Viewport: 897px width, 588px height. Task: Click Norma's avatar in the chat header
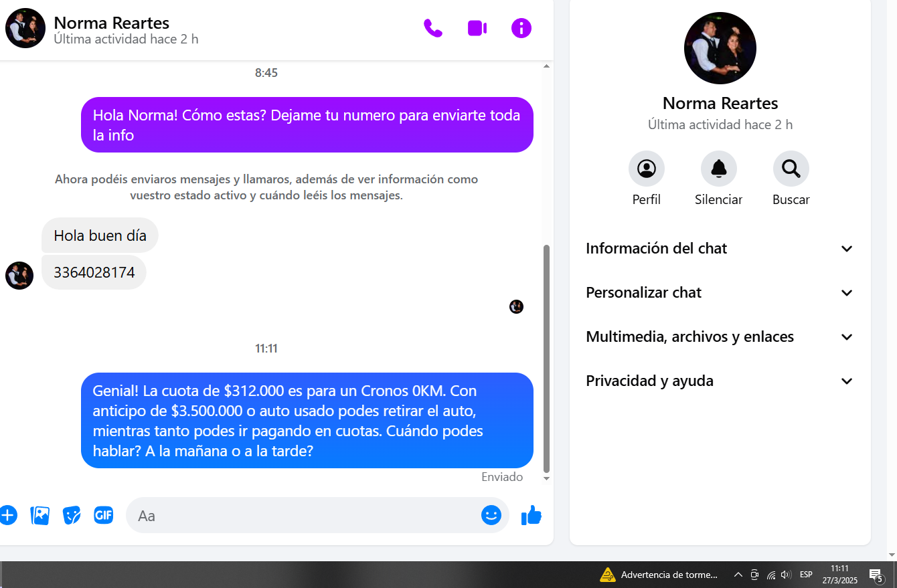click(25, 28)
